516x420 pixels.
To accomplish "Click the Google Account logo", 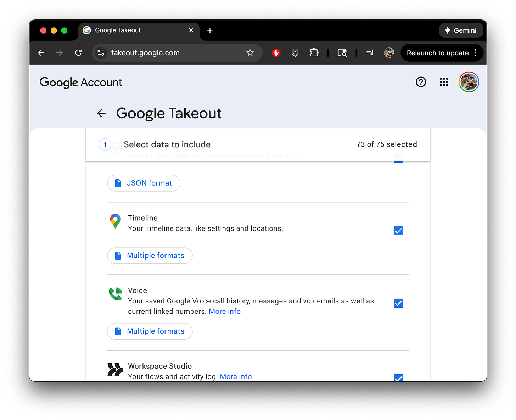I will click(x=81, y=83).
